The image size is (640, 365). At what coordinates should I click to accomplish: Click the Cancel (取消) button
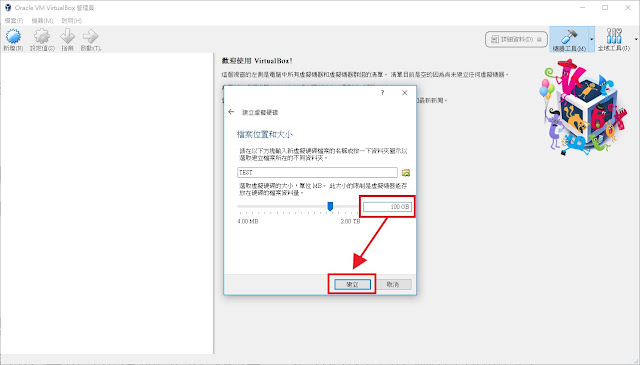point(393,284)
